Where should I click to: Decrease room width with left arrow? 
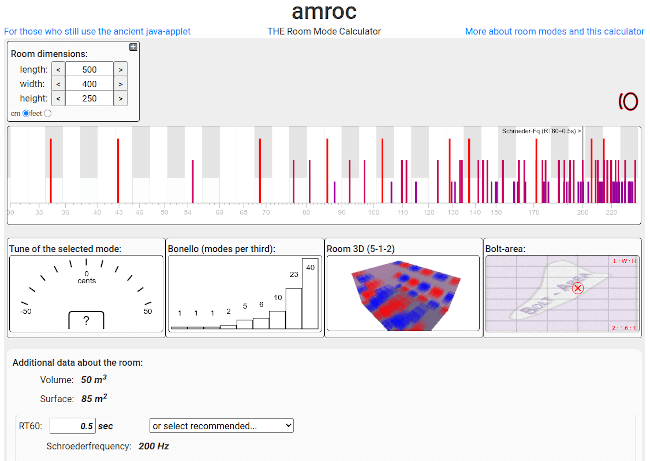(x=58, y=84)
